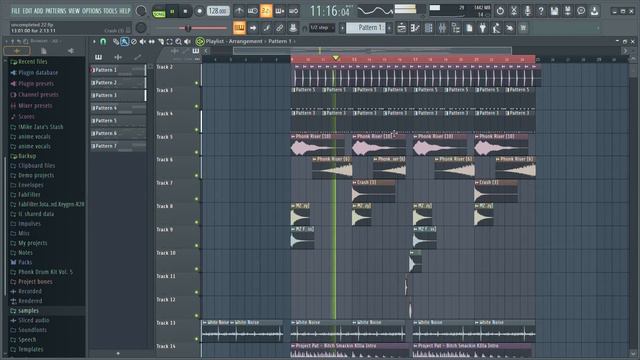Open the shopping cart icon

click(523, 28)
